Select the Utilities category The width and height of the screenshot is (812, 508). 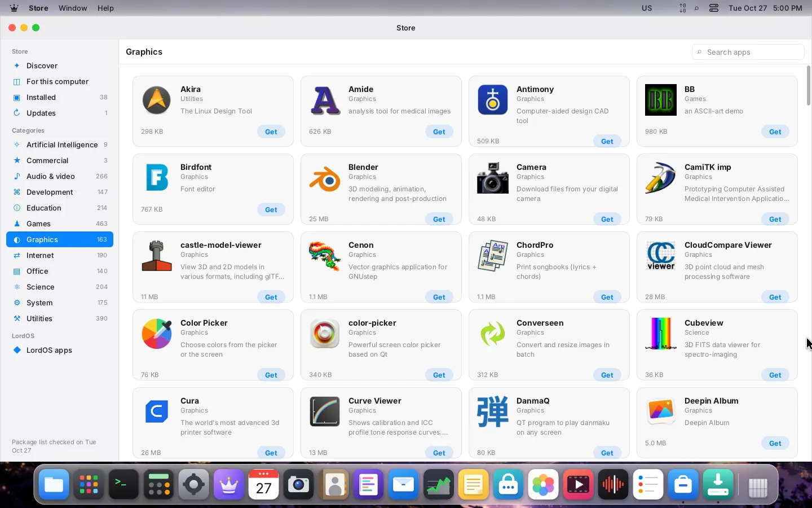(60, 318)
